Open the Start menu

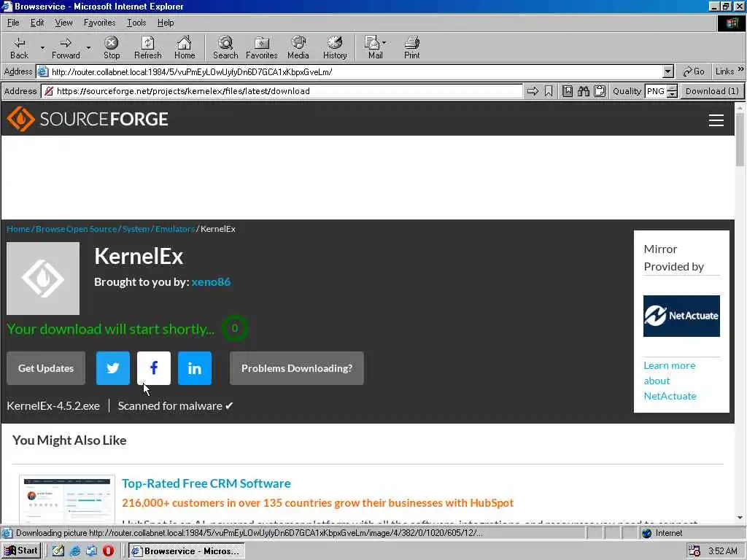tap(21, 551)
